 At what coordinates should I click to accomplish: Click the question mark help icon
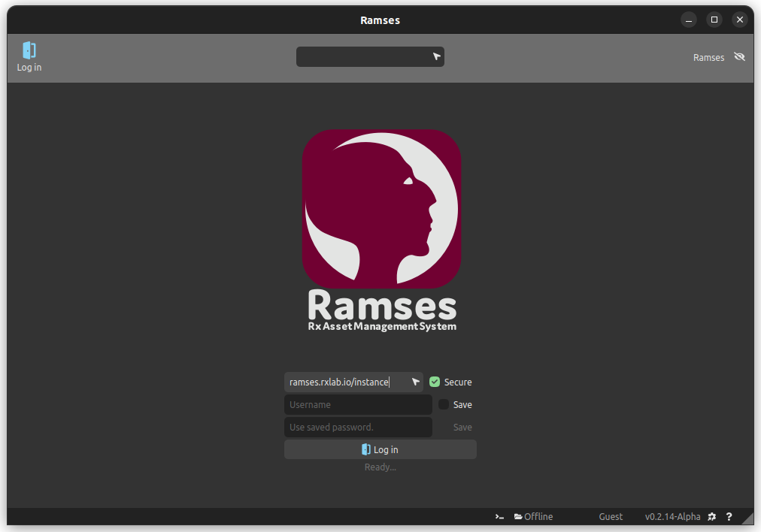(729, 517)
